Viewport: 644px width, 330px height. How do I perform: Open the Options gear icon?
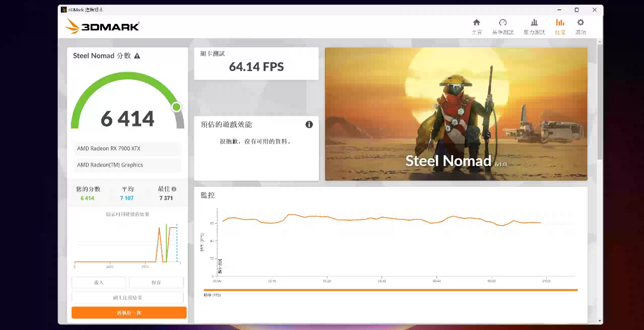tap(580, 26)
